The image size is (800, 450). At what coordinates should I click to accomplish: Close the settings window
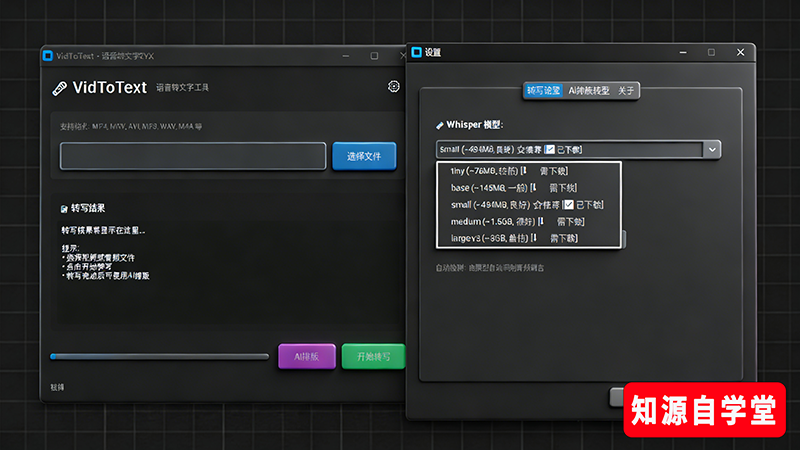740,52
